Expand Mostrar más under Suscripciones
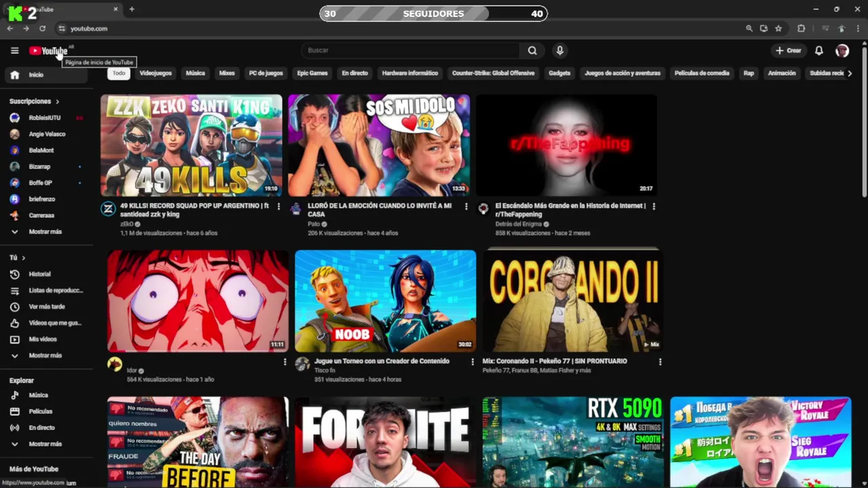 click(47, 232)
